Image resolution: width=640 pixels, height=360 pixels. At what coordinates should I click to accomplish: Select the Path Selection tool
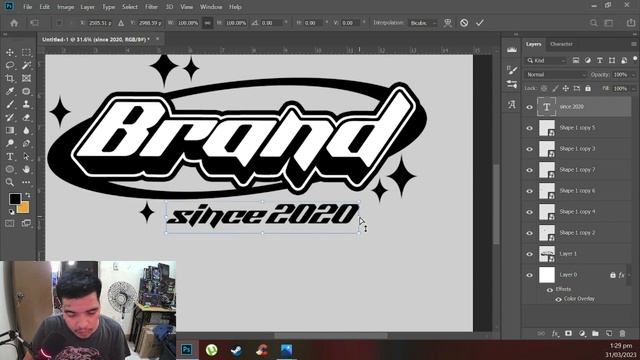click(x=26, y=156)
